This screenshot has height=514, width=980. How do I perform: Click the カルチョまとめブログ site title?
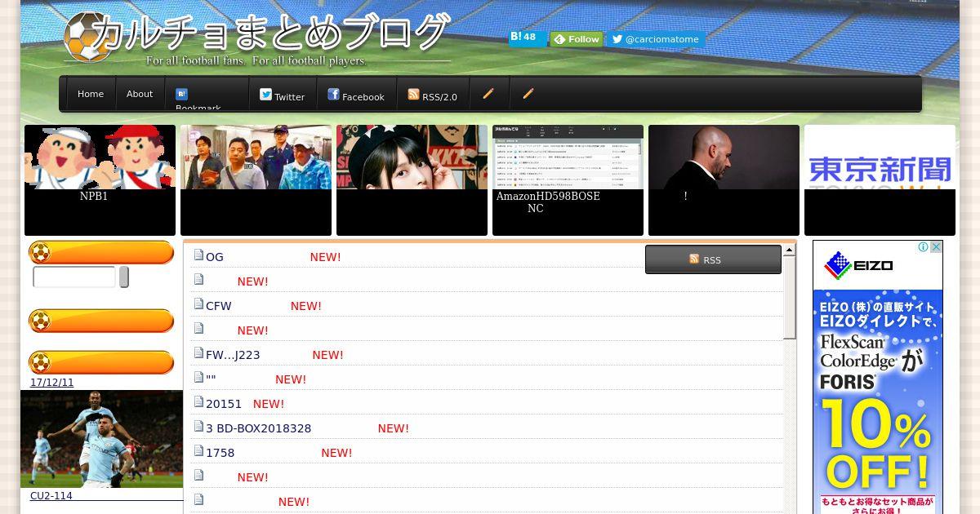click(270, 33)
